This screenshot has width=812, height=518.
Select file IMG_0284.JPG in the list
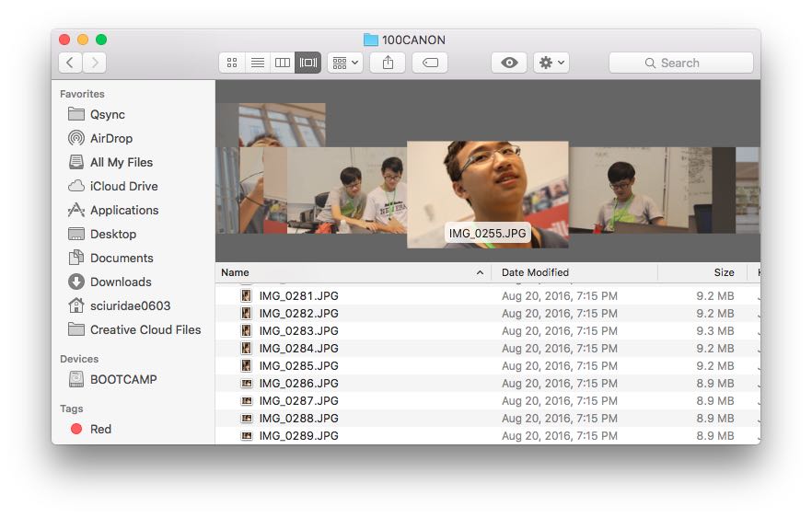298,348
